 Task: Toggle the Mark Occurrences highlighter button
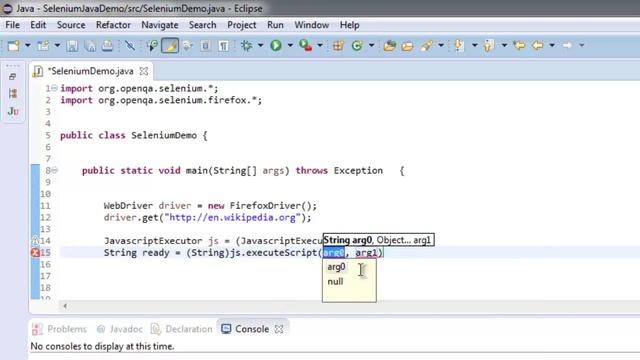coord(170,45)
